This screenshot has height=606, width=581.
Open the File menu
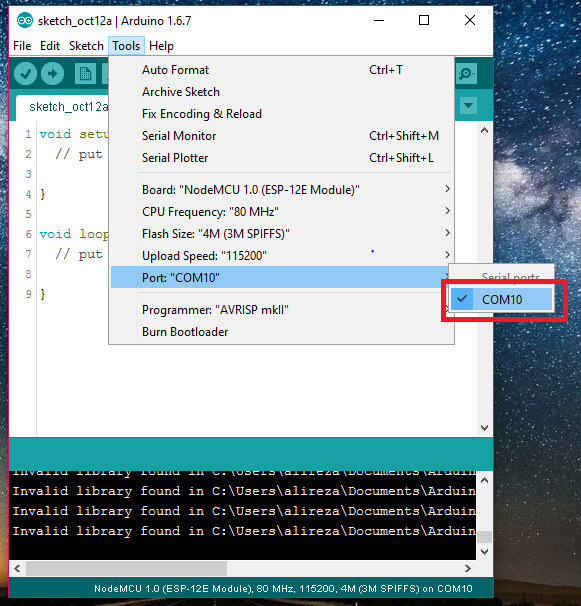[x=22, y=46]
